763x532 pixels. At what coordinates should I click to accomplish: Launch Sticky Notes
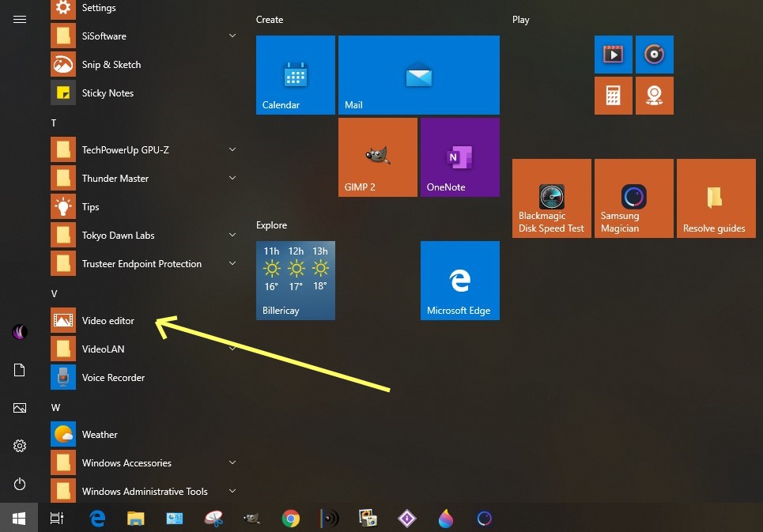click(144, 92)
